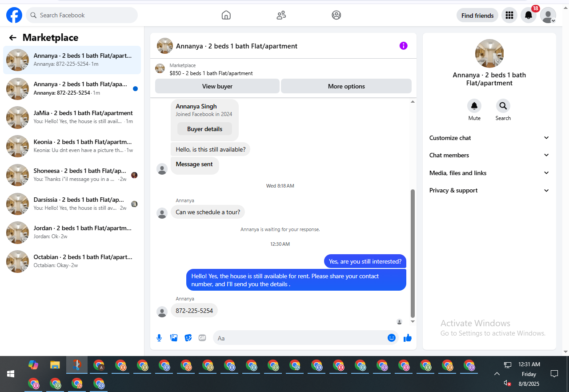Open Darsissia conversation
Viewport: 569px width, 392px height.
pos(72,204)
